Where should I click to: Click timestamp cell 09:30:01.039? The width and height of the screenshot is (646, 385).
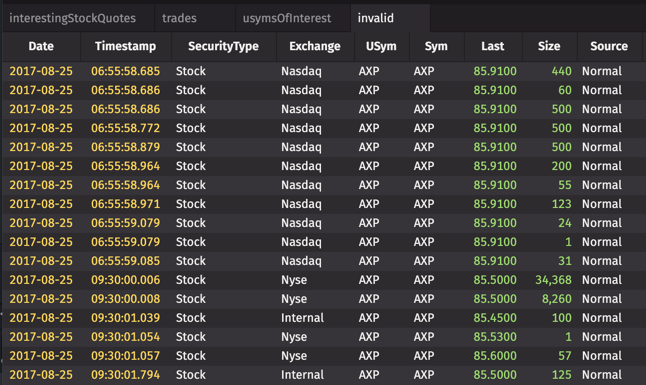tap(125, 318)
